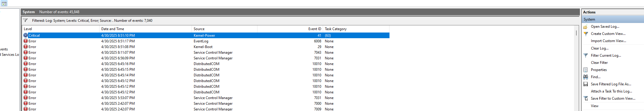Open Attach a Task To this Log
The height and width of the screenshot is (111, 644).
pos(611,91)
